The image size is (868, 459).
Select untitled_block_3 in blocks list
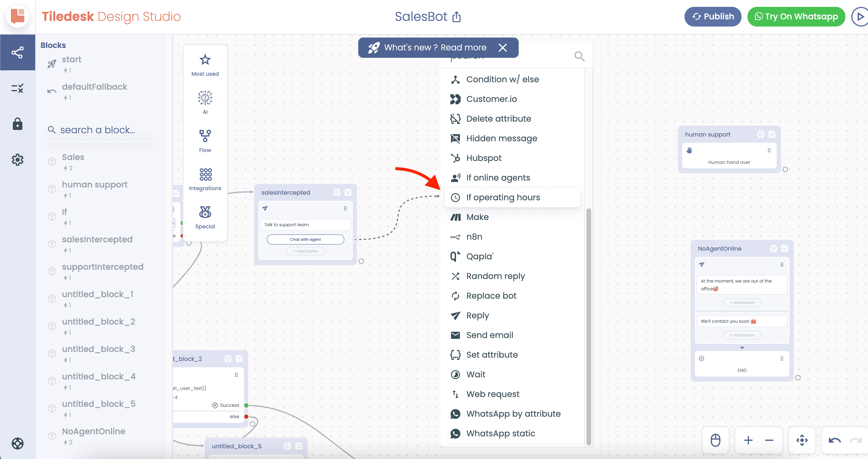(x=100, y=354)
